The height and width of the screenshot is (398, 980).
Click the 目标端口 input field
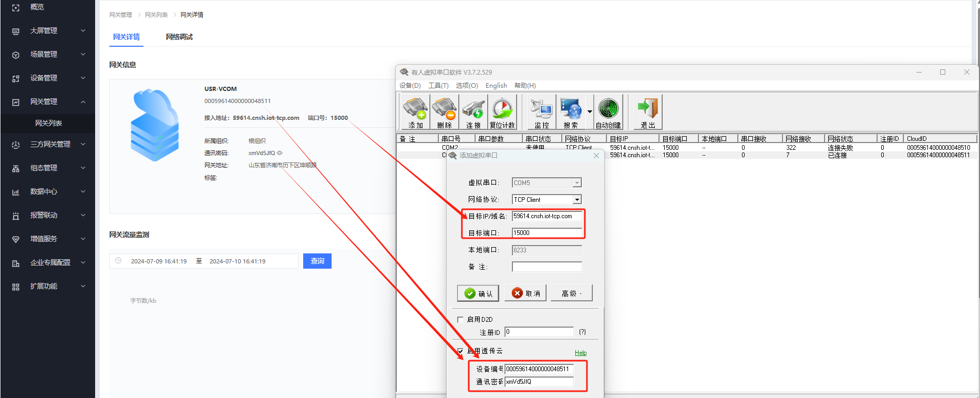[547, 233]
